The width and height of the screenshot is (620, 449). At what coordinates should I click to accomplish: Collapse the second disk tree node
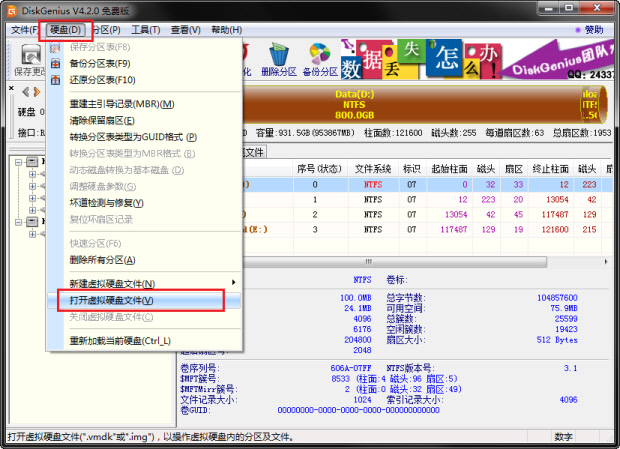click(x=18, y=222)
